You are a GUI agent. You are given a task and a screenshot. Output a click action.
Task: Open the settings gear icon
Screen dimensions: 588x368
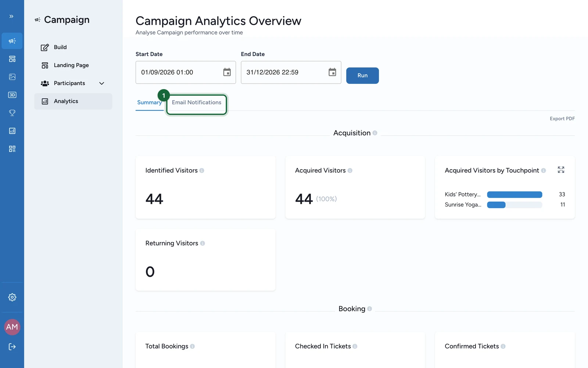click(x=12, y=297)
